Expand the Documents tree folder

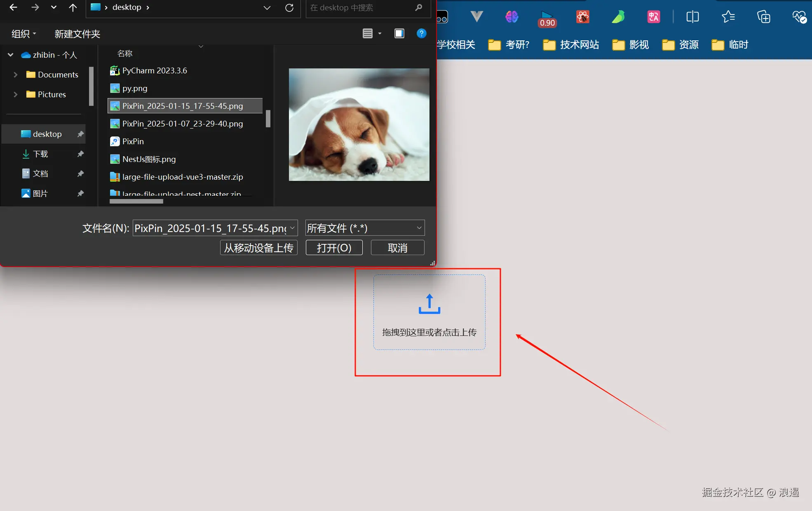click(15, 75)
